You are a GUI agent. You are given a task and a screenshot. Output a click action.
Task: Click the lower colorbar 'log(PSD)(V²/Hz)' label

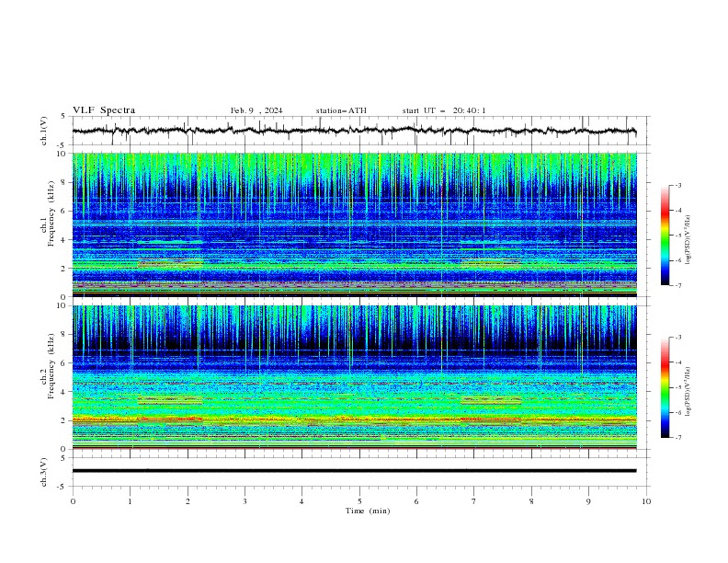pos(688,392)
